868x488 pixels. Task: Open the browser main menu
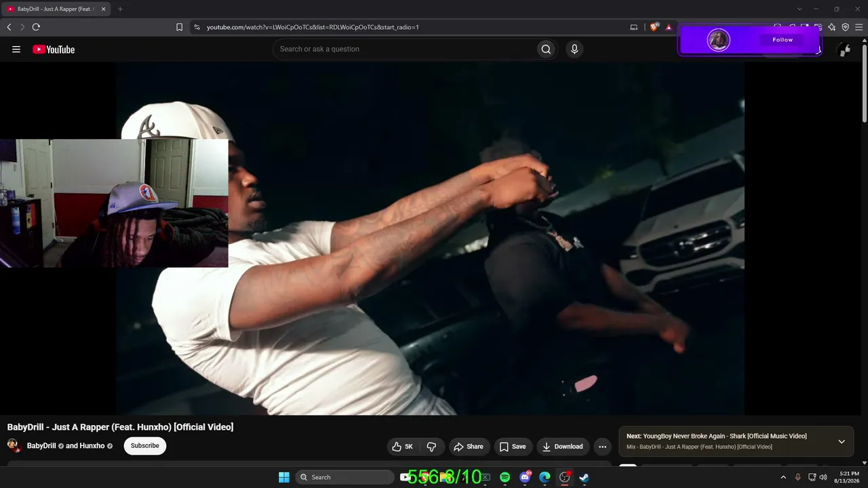(x=859, y=27)
